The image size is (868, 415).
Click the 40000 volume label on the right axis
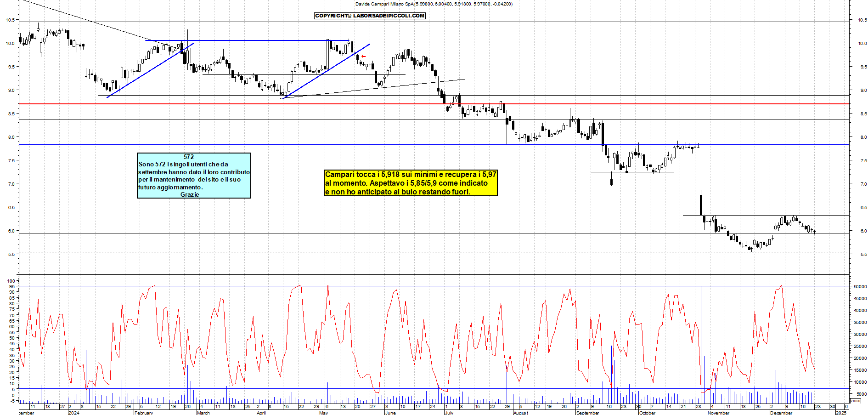click(x=860, y=311)
